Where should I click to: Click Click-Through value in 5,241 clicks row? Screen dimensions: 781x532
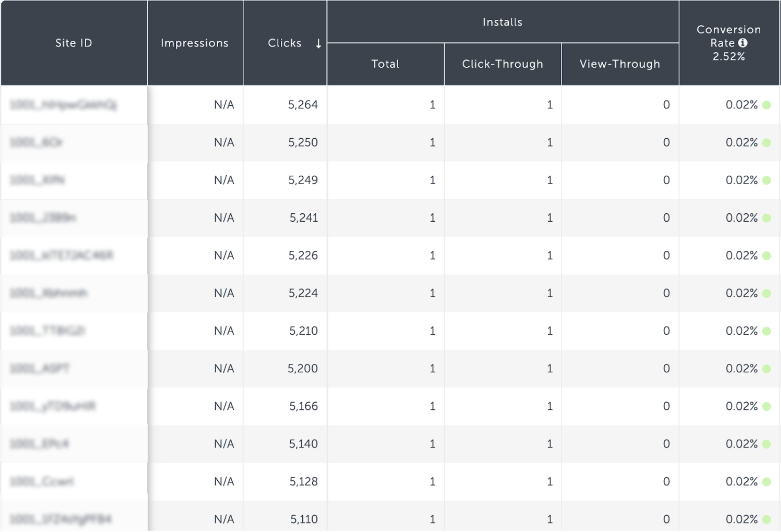(550, 218)
